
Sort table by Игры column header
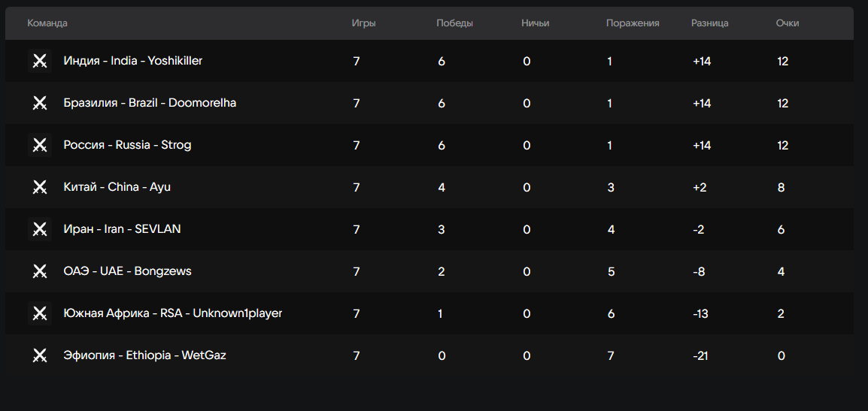pyautogui.click(x=364, y=23)
